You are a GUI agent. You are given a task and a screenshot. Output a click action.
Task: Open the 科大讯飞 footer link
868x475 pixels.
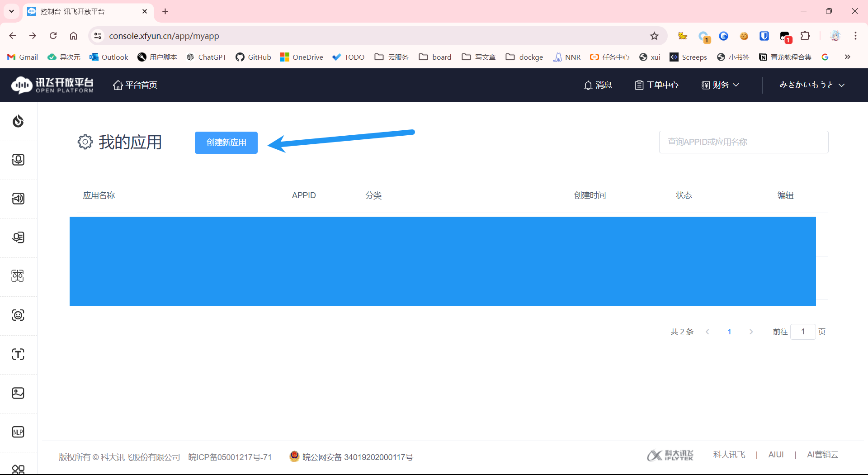729,455
